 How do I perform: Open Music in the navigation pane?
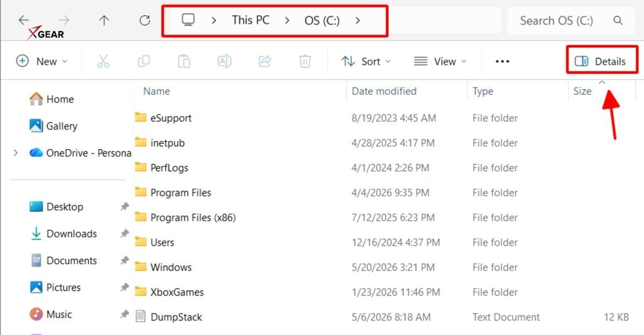(x=50, y=314)
